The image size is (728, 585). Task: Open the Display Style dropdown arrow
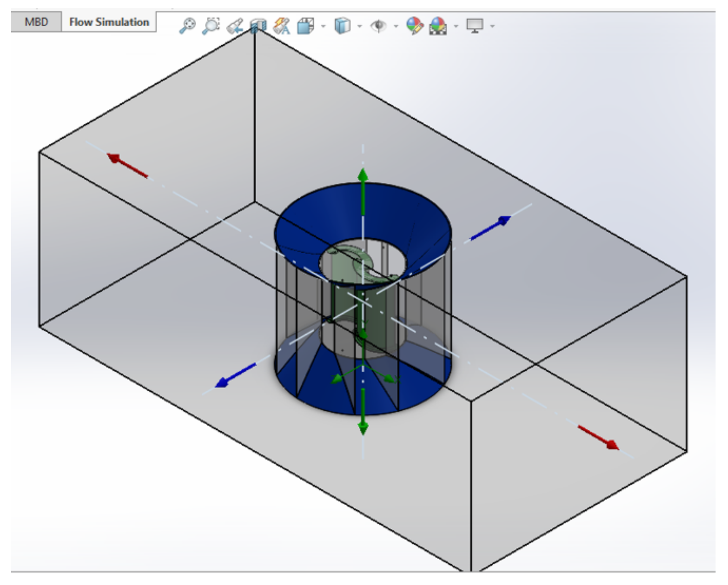point(359,26)
